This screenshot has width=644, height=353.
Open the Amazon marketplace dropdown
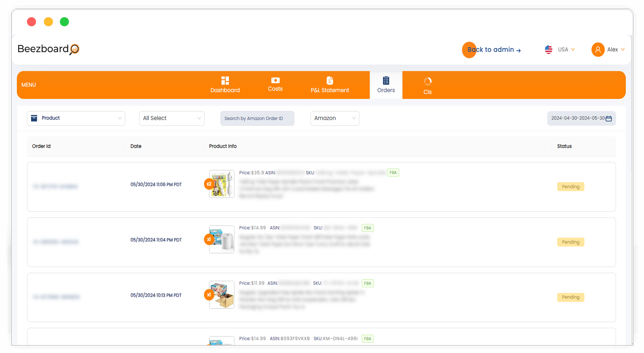335,118
